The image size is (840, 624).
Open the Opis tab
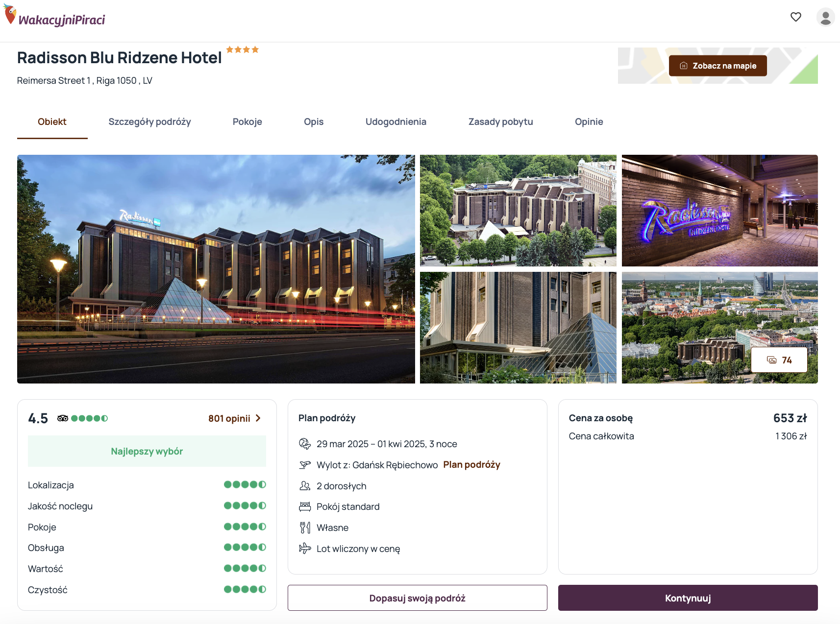[x=314, y=122]
